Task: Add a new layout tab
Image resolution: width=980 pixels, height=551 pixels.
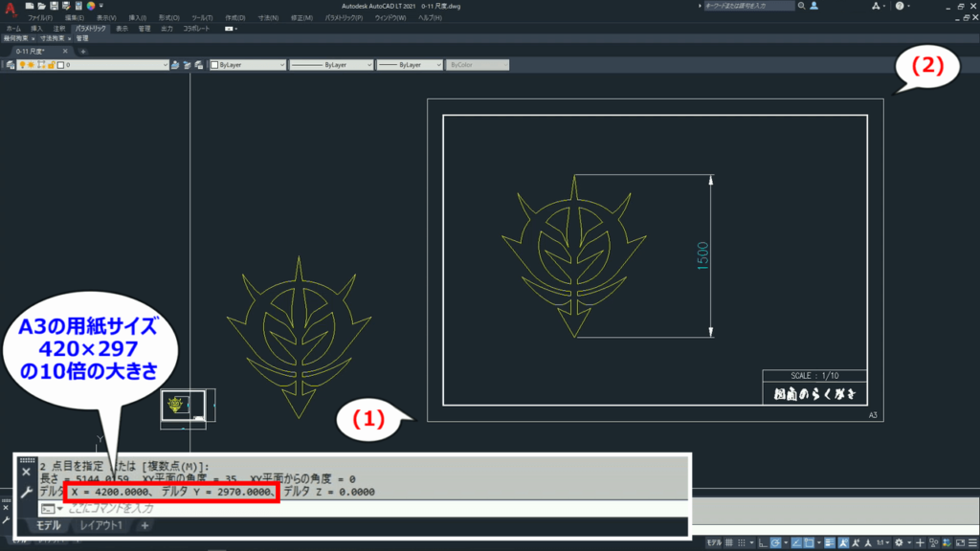Action: coord(145,525)
